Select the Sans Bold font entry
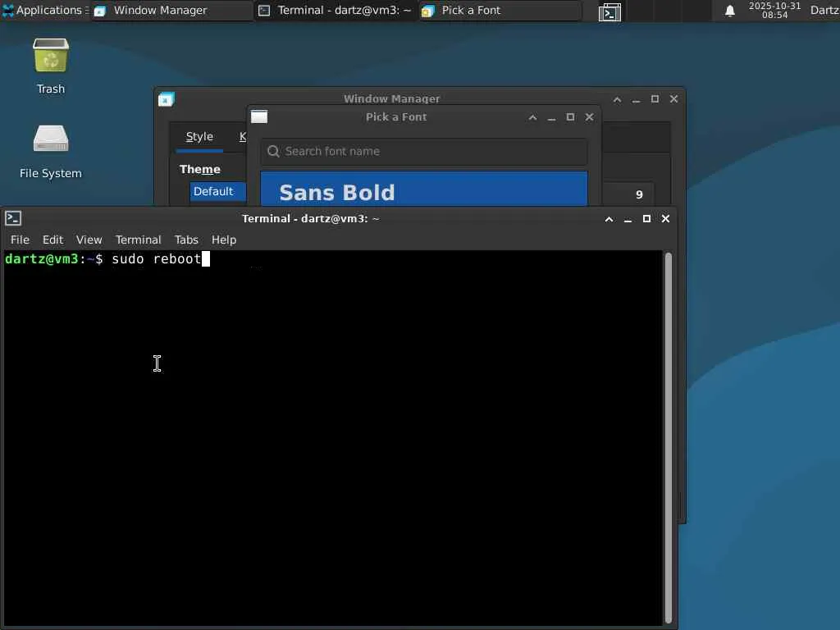840x630 pixels. [x=424, y=189]
